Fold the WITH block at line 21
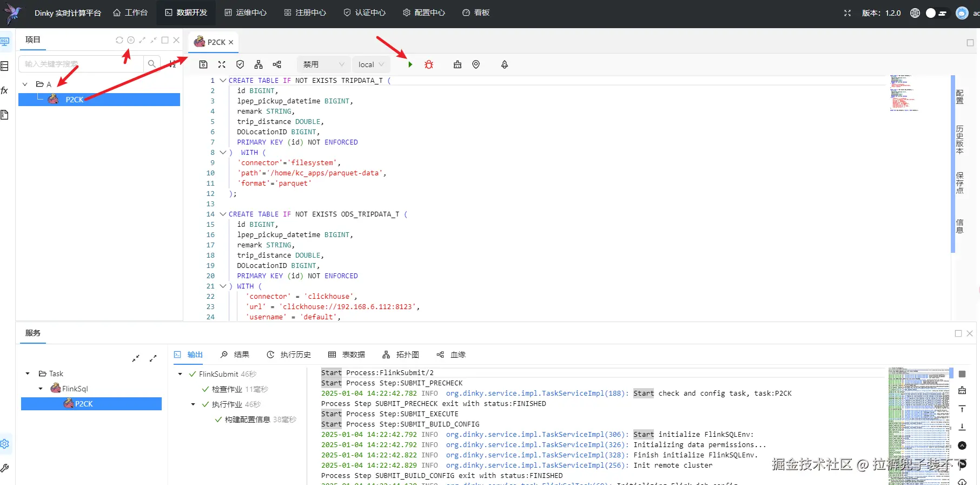Image resolution: width=980 pixels, height=485 pixels. coord(223,286)
